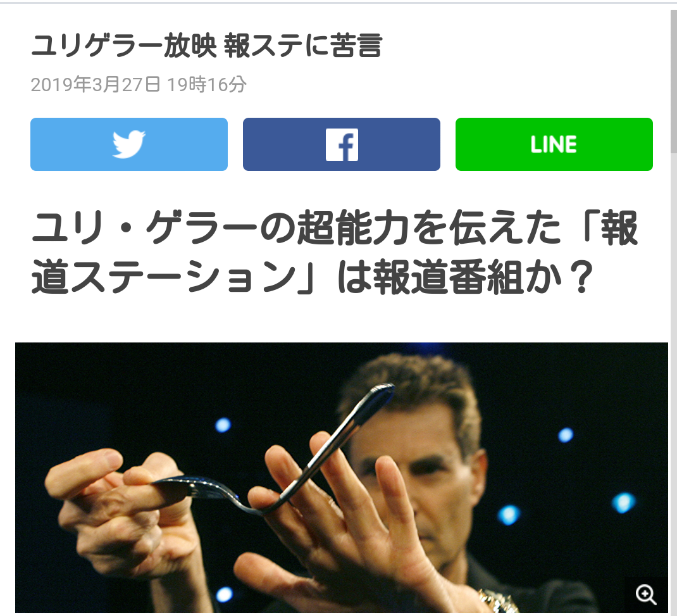Click the article title starting ユリ・ゲラーの超能力
The image size is (677, 616).
pos(335,252)
